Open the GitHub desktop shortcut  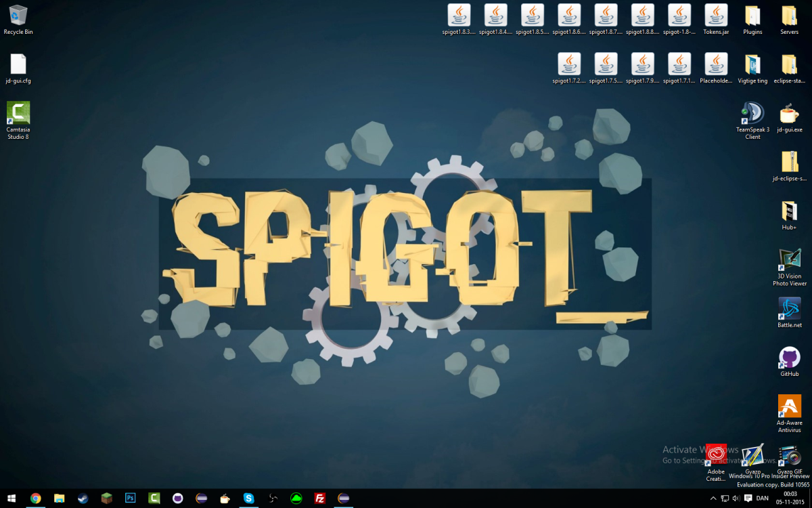tap(789, 356)
